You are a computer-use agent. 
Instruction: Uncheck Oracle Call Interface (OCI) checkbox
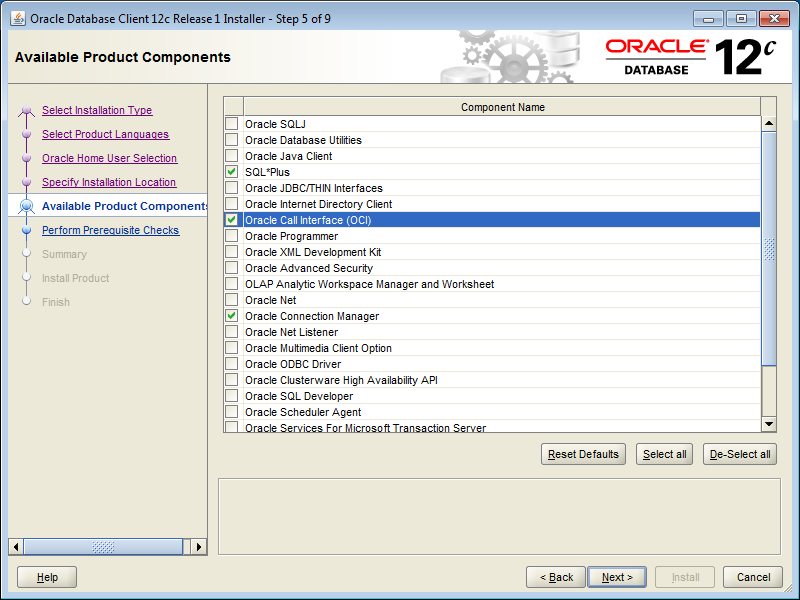coord(232,219)
